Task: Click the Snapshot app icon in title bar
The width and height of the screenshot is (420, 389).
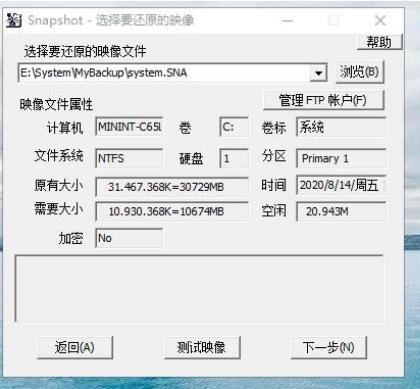Action: (x=14, y=21)
